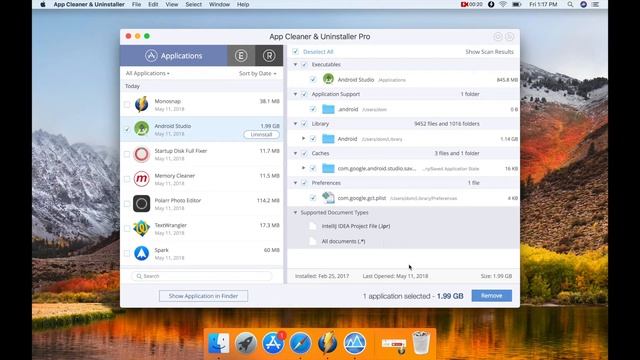Open App Store from the Dock
This screenshot has width=640, height=360.
tap(273, 342)
